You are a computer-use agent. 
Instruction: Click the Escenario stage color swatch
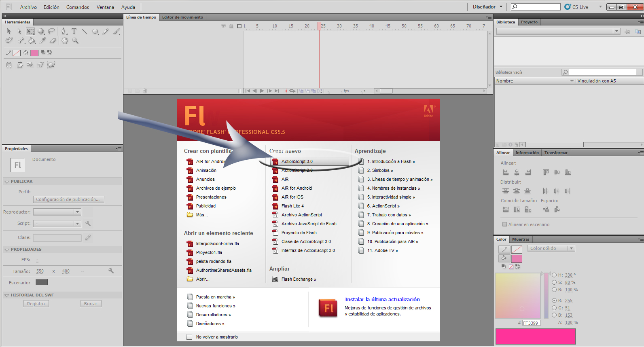(42, 282)
